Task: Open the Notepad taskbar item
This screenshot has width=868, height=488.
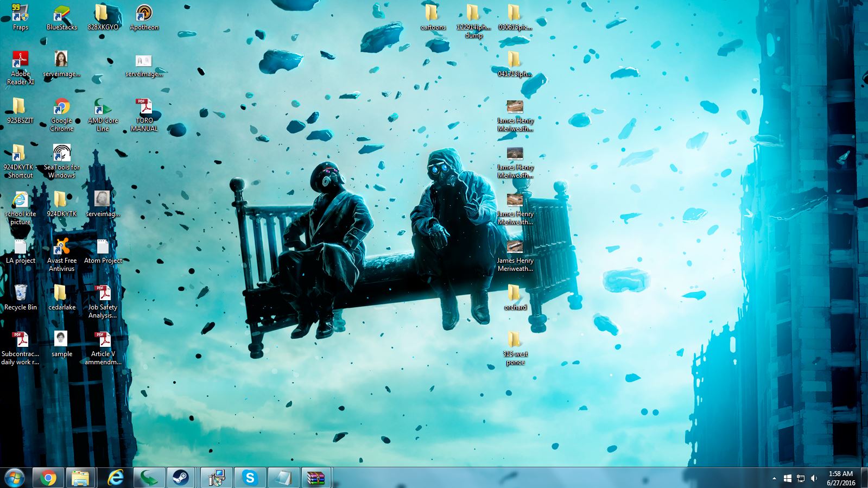Action: click(283, 478)
